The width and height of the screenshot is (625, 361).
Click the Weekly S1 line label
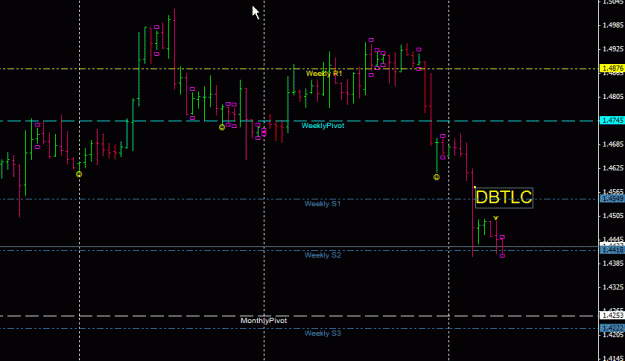click(x=322, y=204)
